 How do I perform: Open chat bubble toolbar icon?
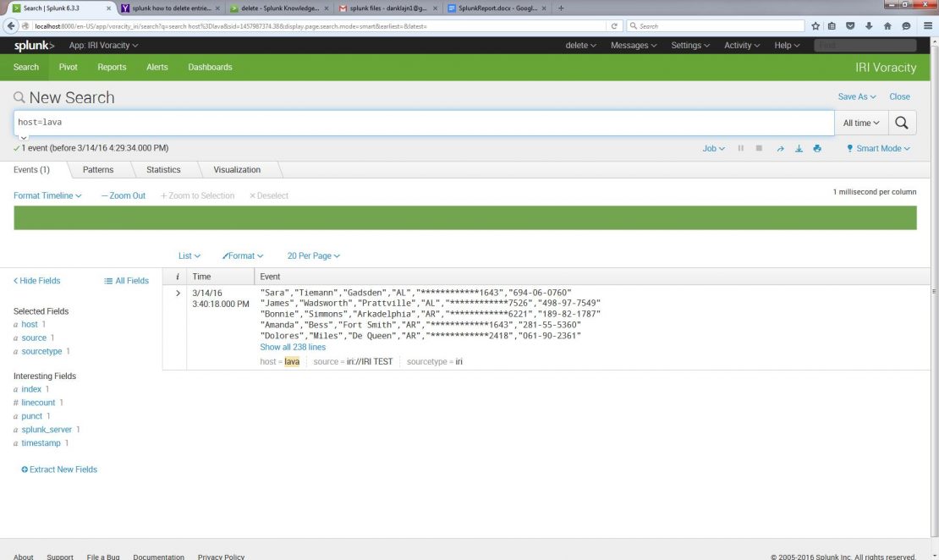(906, 25)
